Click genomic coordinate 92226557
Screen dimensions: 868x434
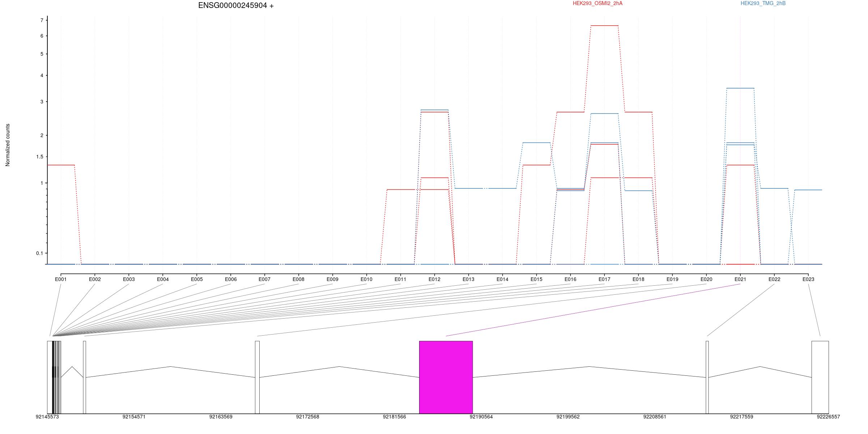click(x=828, y=417)
